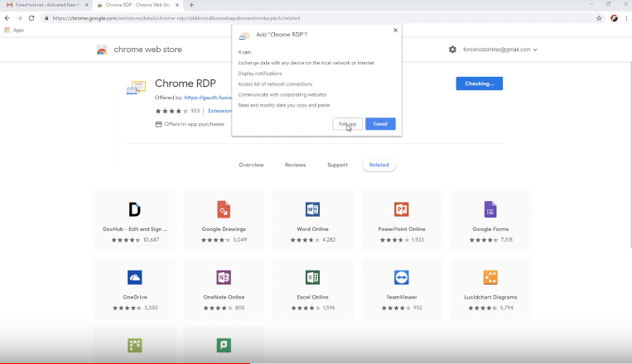Open the Chrome three-dot menu

[626, 18]
